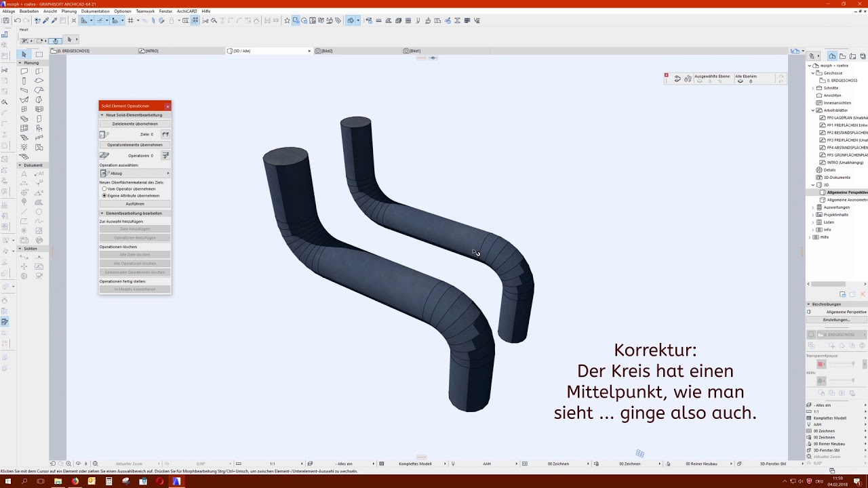Select 'Vom Operator übernehmen' radio button
The width and height of the screenshot is (868, 488).
click(x=104, y=188)
